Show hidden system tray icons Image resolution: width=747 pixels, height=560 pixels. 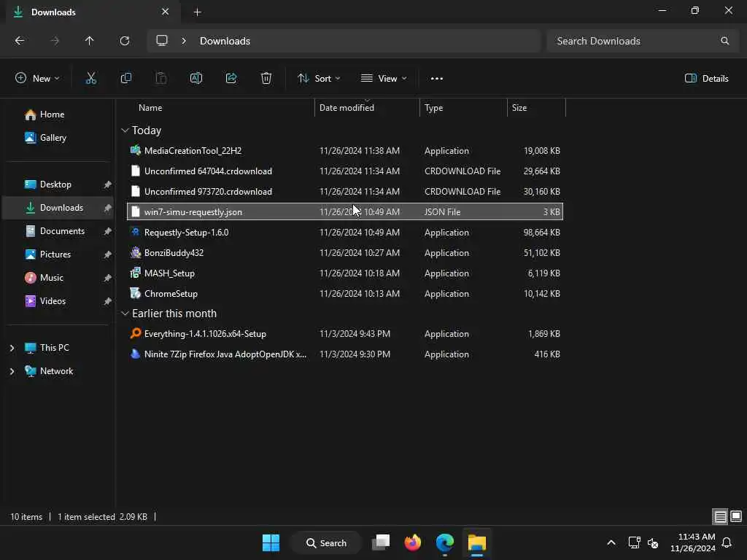click(611, 542)
